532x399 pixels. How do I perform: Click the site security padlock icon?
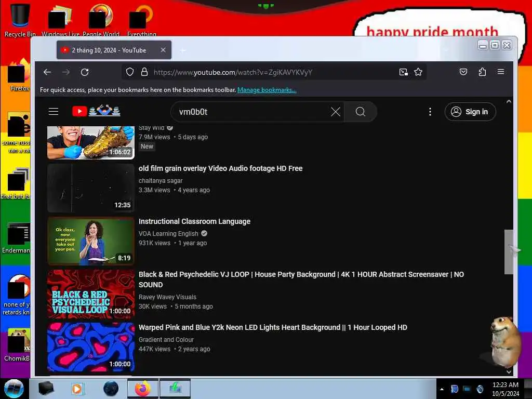click(x=144, y=72)
